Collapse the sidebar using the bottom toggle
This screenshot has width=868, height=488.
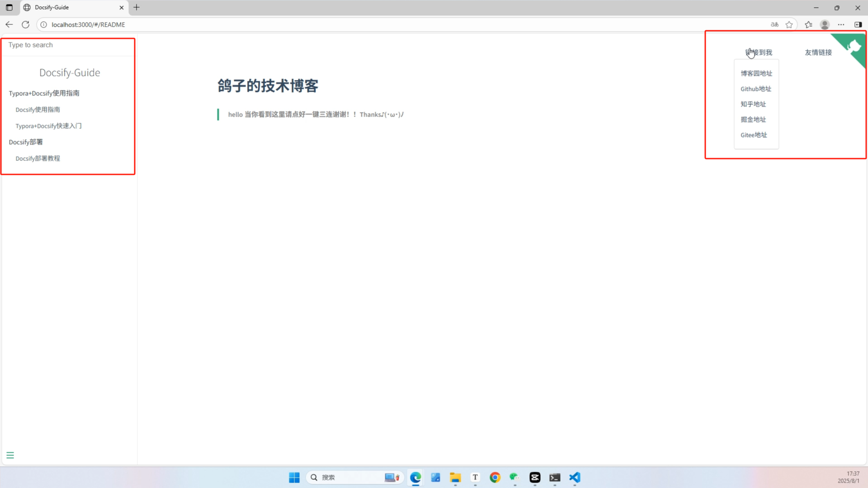pyautogui.click(x=10, y=455)
